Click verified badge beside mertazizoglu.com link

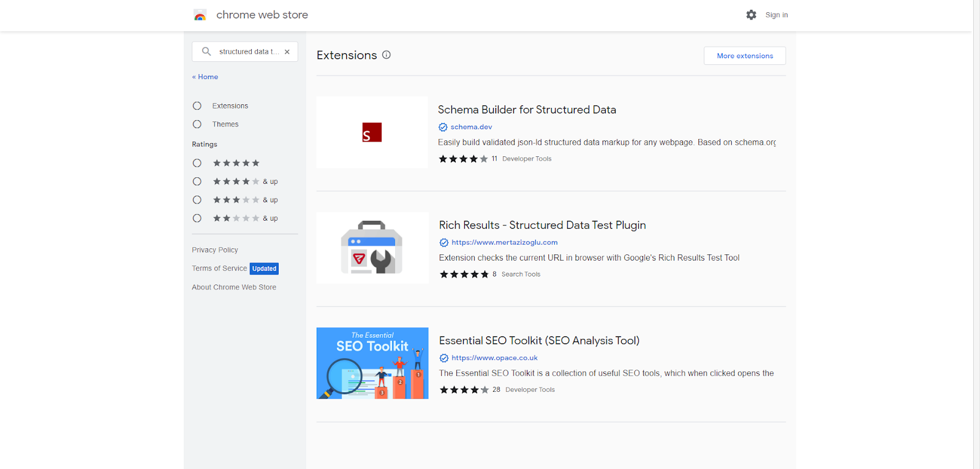pyautogui.click(x=444, y=243)
